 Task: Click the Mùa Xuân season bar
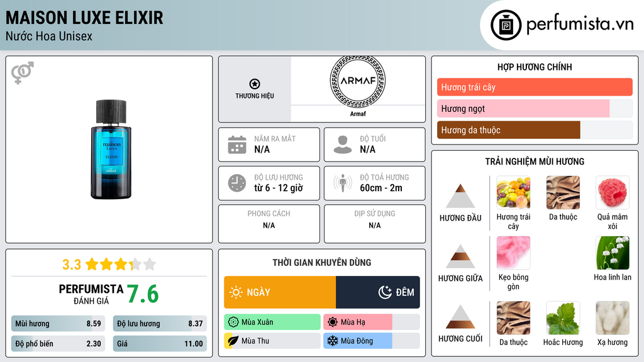coord(272,322)
